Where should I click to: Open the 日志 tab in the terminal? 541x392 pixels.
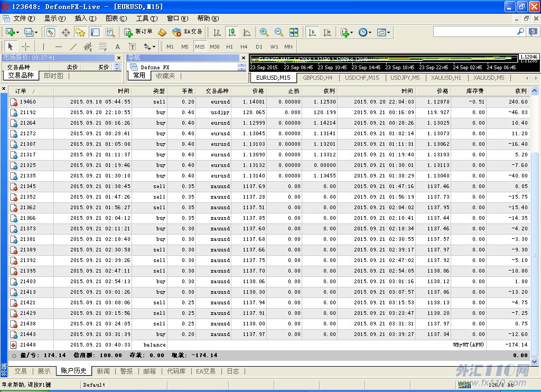pos(233,371)
